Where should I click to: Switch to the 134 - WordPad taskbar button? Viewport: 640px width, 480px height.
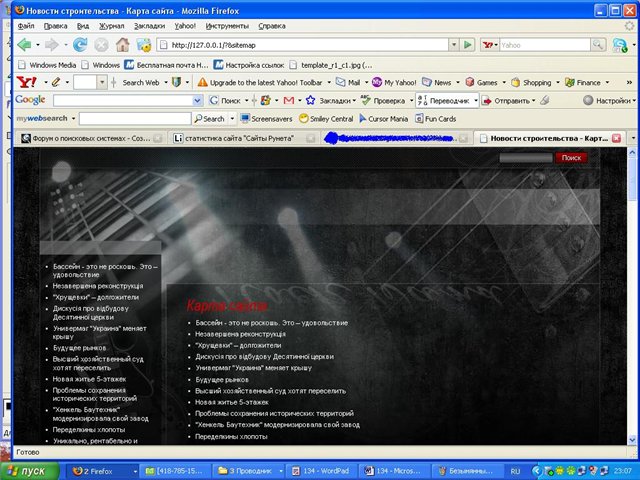[321, 471]
